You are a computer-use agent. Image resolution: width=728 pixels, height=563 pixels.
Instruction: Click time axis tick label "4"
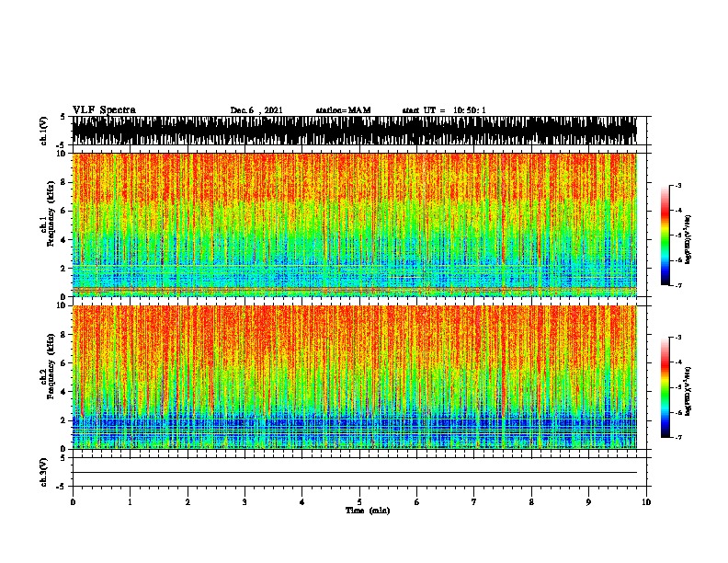(302, 502)
